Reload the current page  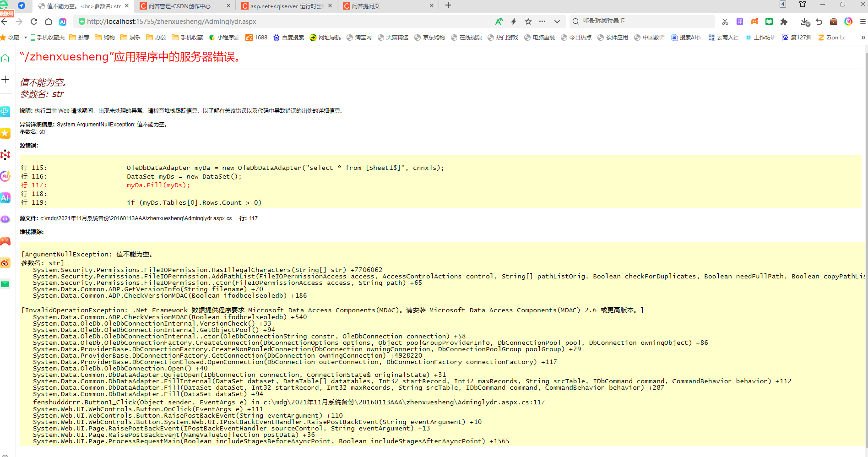click(34, 22)
